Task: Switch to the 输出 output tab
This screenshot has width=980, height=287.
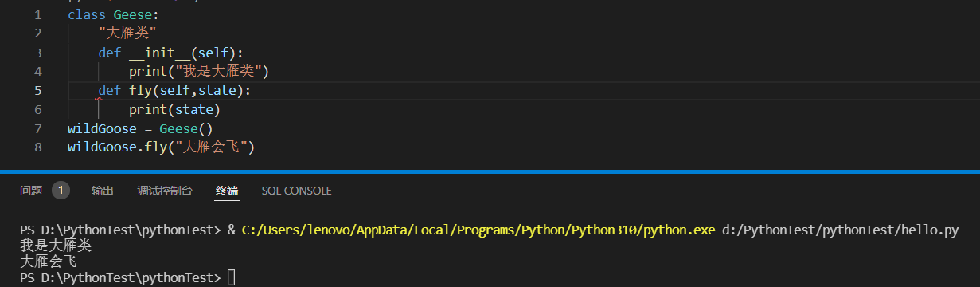Action: click(102, 191)
